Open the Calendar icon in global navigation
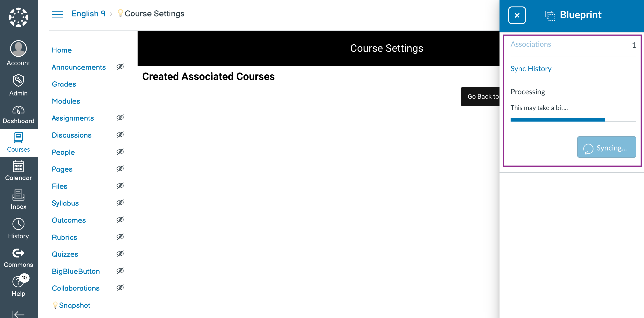 18,167
